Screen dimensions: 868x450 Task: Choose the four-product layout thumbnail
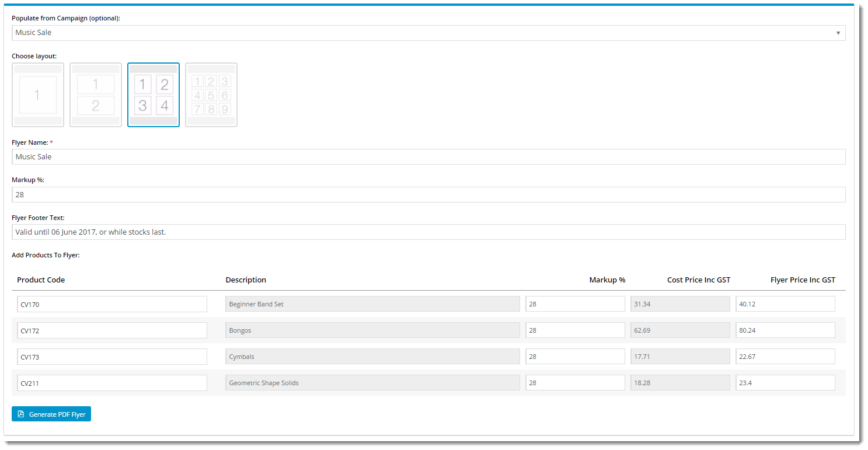point(154,95)
